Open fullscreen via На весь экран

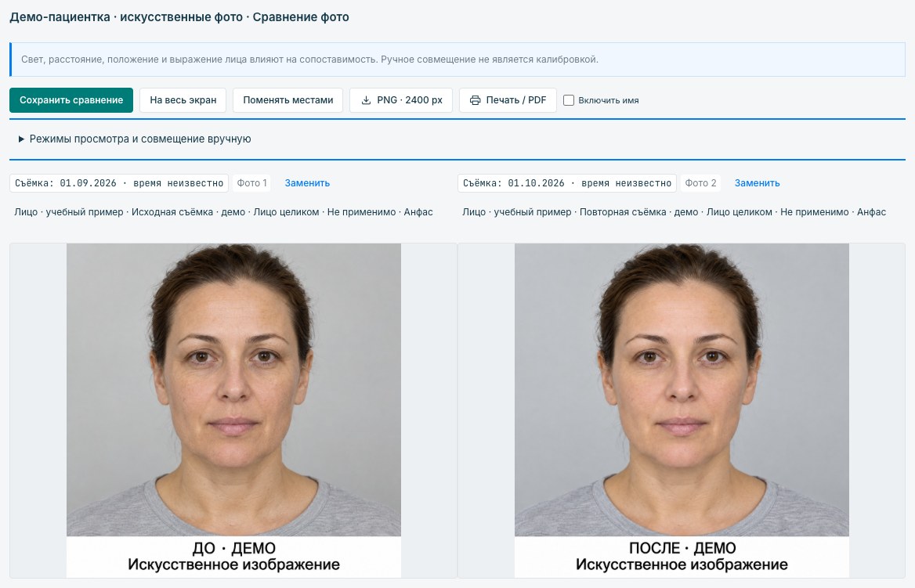pos(183,100)
